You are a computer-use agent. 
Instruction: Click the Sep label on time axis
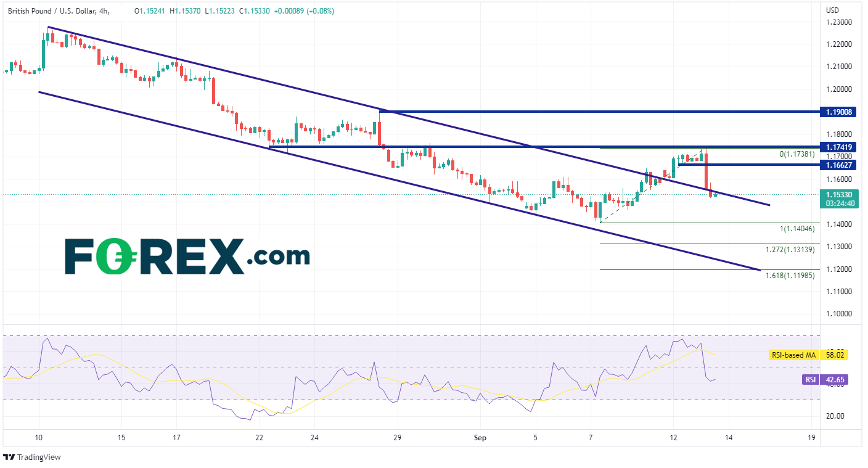coord(480,438)
